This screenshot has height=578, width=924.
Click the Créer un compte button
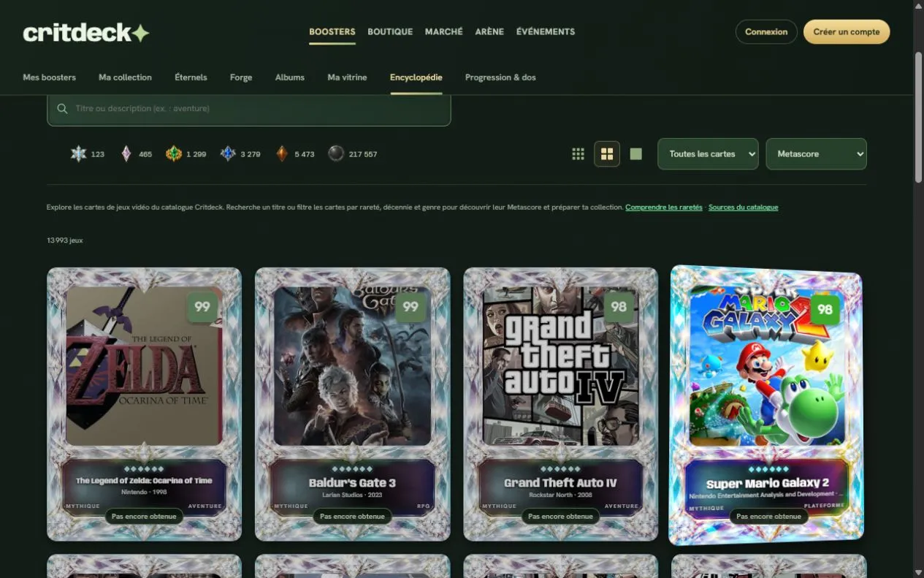(x=847, y=32)
